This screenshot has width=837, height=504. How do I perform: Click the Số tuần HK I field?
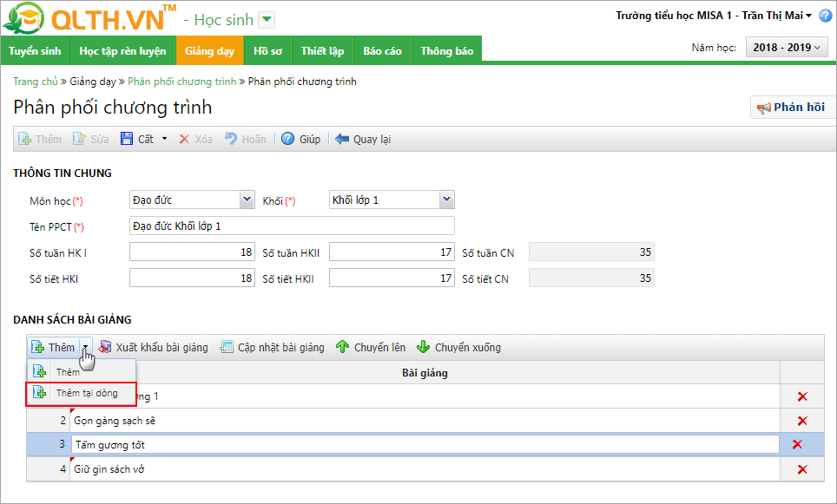(x=192, y=252)
